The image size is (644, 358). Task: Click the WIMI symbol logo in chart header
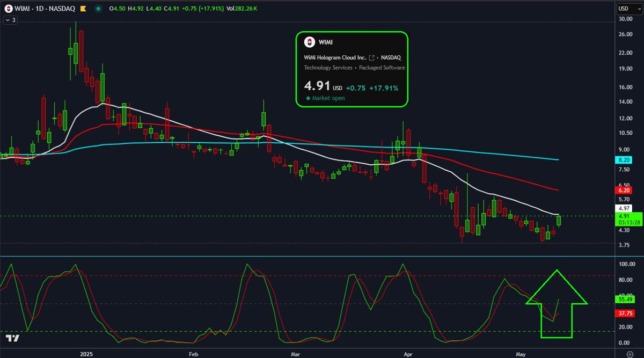[9, 8]
